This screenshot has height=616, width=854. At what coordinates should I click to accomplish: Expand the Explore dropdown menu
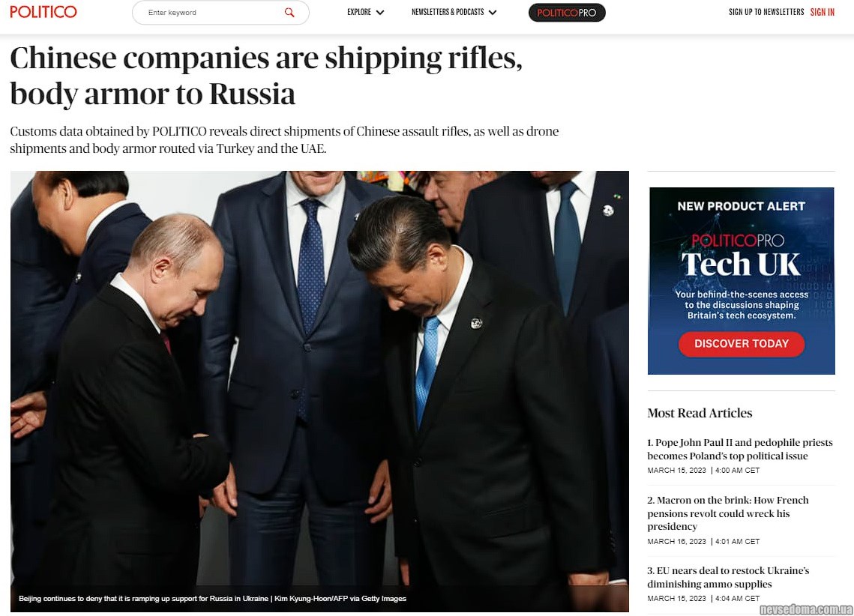(365, 12)
